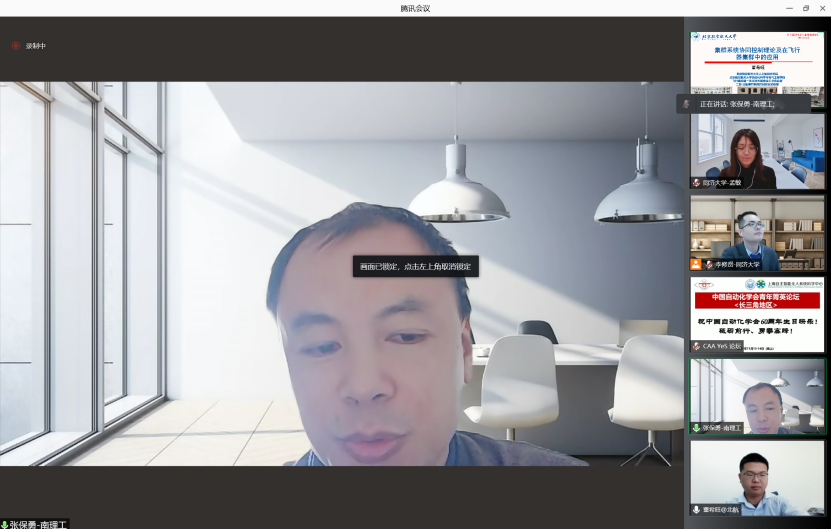The image size is (831, 529).
Task: Restore down the 腾讯会议 window
Action: (x=806, y=8)
